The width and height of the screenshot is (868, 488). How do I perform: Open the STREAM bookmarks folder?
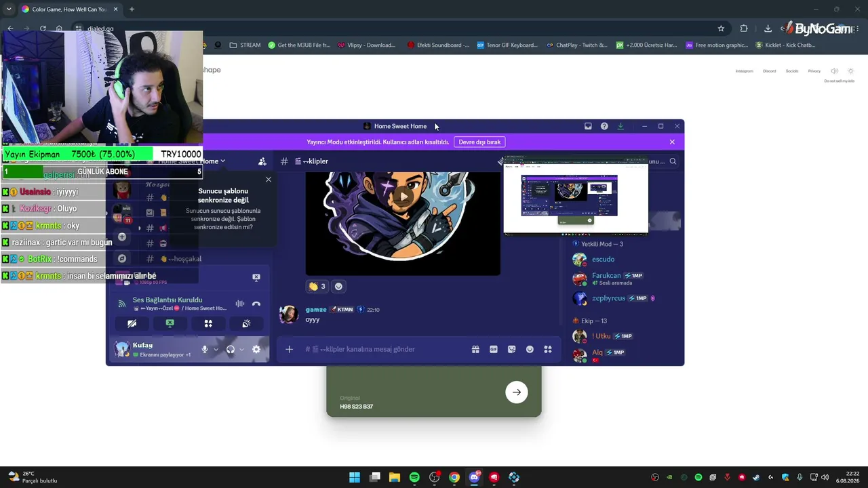point(245,45)
